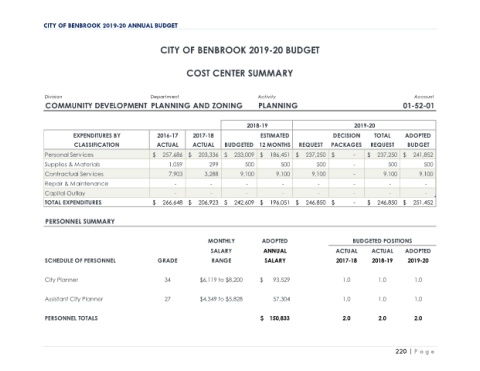Image resolution: width=480 pixels, height=371 pixels.
Task: Click the 'PERSONNEL TOTALS' row label
Action: [x=71, y=318]
